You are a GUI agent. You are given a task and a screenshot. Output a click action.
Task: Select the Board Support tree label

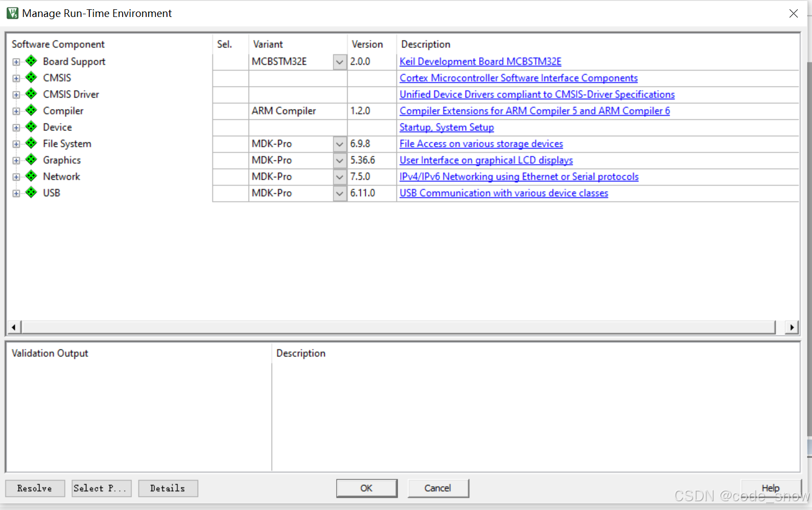(x=74, y=62)
